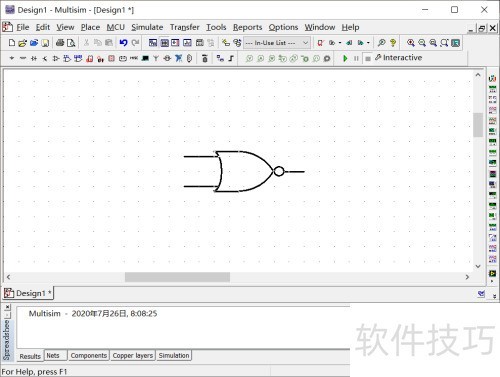The height and width of the screenshot is (377, 500).
Task: Switch to the Results tab
Action: pos(30,356)
